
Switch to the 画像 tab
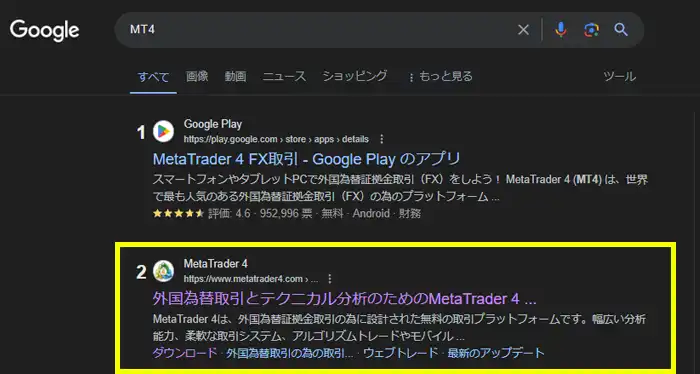(197, 76)
